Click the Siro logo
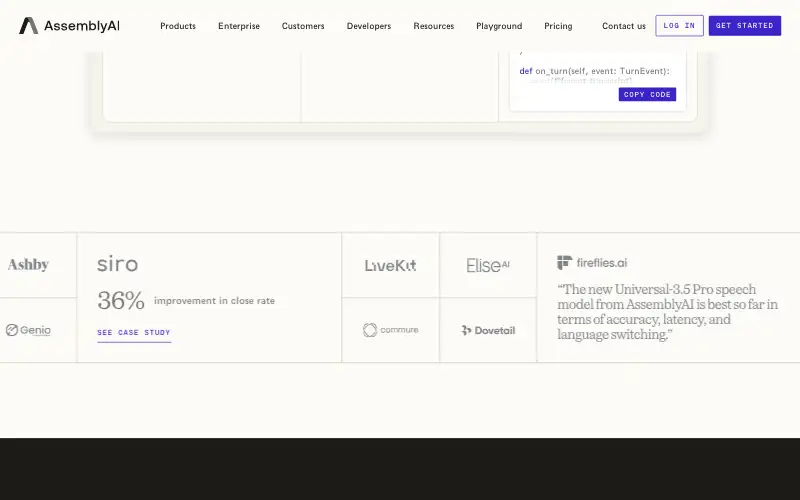The width and height of the screenshot is (800, 500). tap(117, 264)
